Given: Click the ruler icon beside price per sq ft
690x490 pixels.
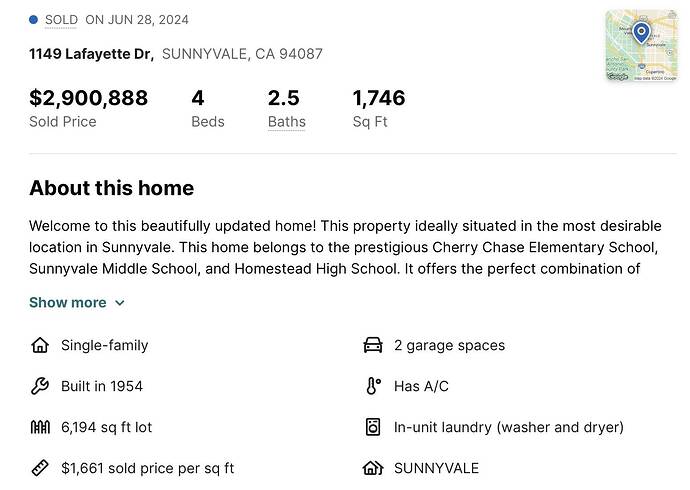Looking at the screenshot, I should click(40, 468).
